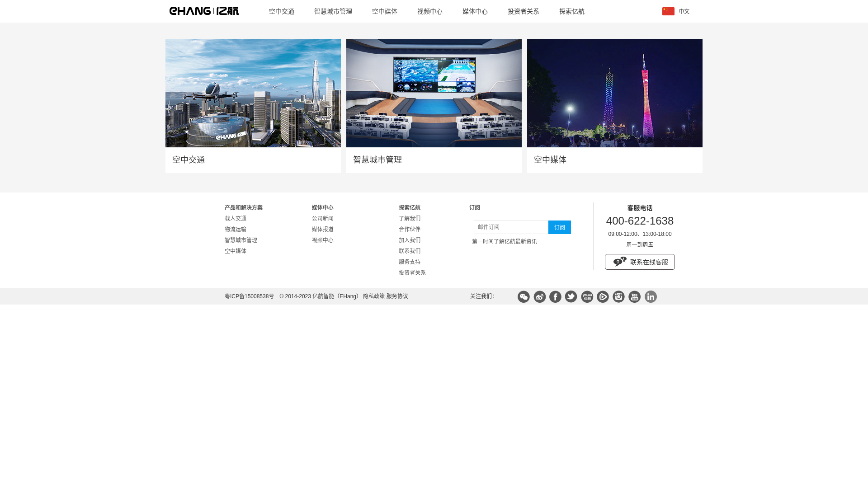Click the 邮件订阅 email input field
Viewport: 868px width, 488px height.
[511, 227]
